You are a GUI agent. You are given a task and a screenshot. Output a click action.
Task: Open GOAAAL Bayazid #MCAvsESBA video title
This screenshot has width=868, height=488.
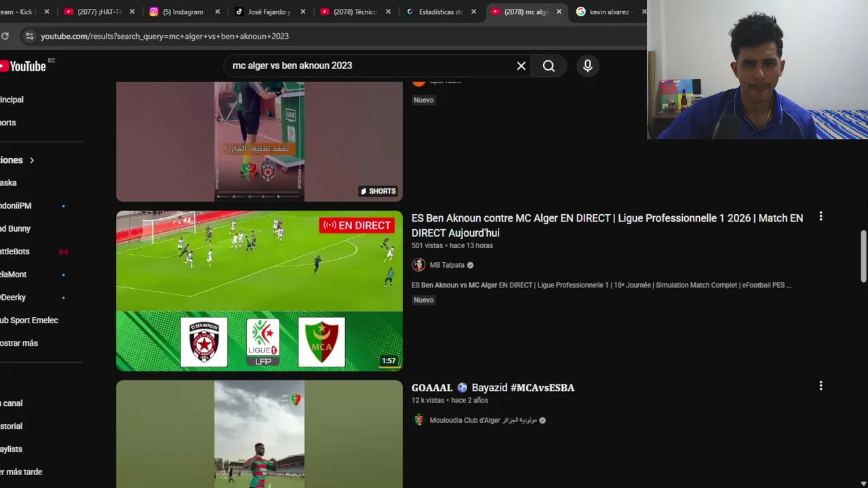coord(493,388)
